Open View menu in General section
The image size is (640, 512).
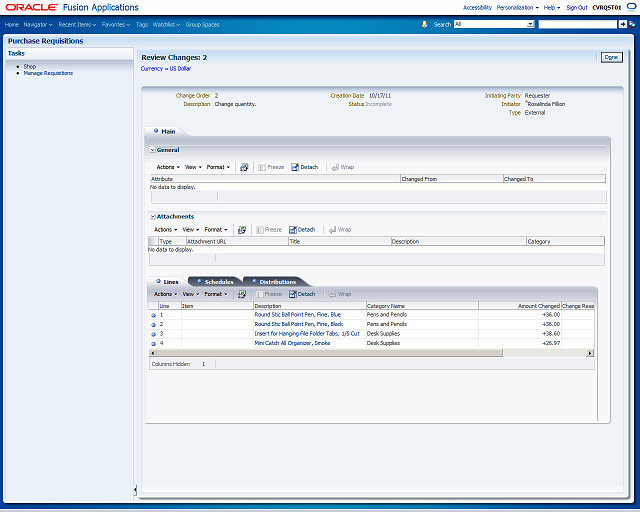pos(193,167)
